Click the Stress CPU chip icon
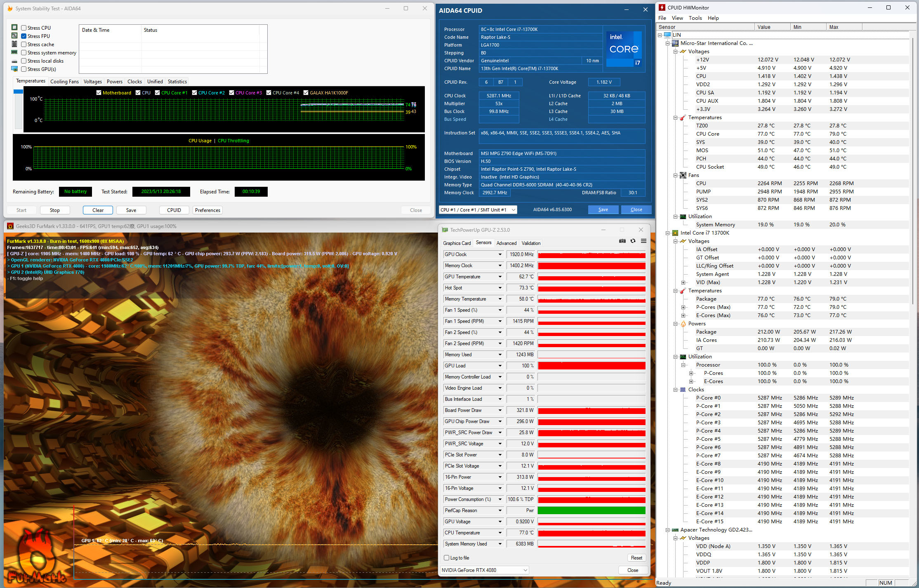 pyautogui.click(x=14, y=28)
